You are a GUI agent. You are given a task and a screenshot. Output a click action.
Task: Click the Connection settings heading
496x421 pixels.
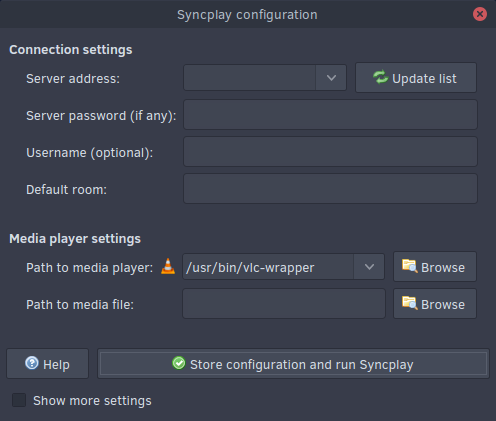click(71, 50)
